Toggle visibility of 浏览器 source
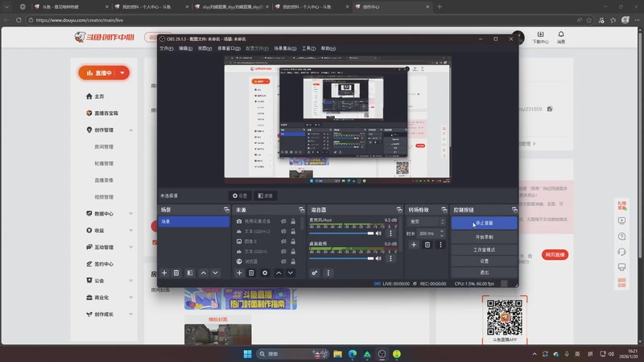Viewport: 644px width, 362px height. pos(283,261)
